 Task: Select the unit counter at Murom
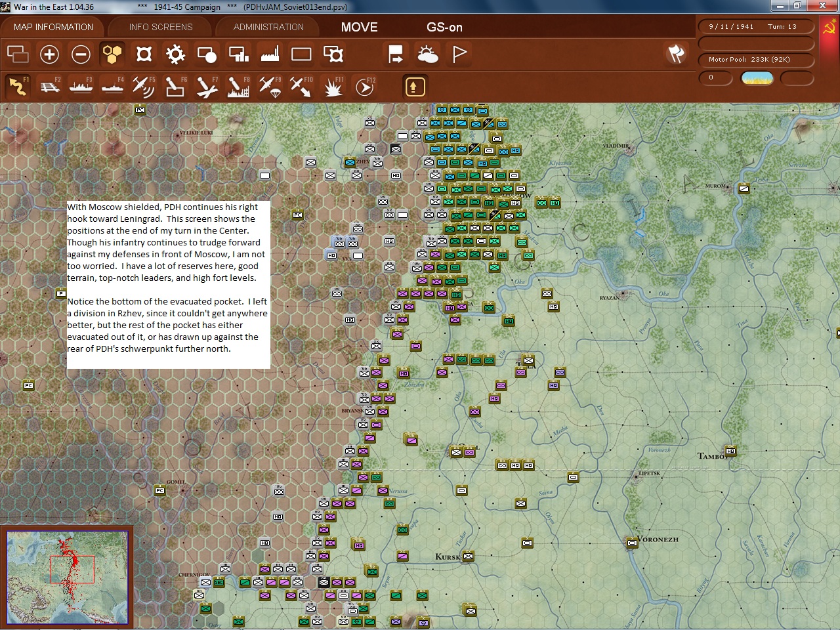point(744,188)
